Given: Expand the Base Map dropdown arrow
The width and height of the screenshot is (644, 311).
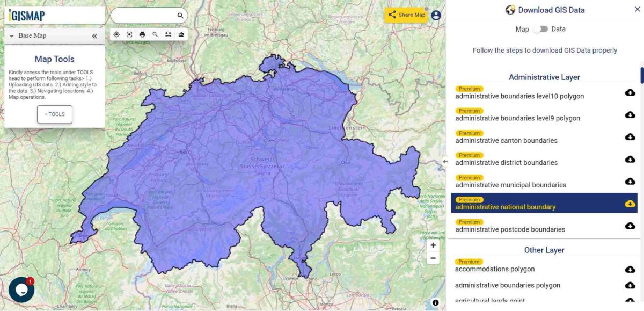Looking at the screenshot, I should (x=12, y=35).
